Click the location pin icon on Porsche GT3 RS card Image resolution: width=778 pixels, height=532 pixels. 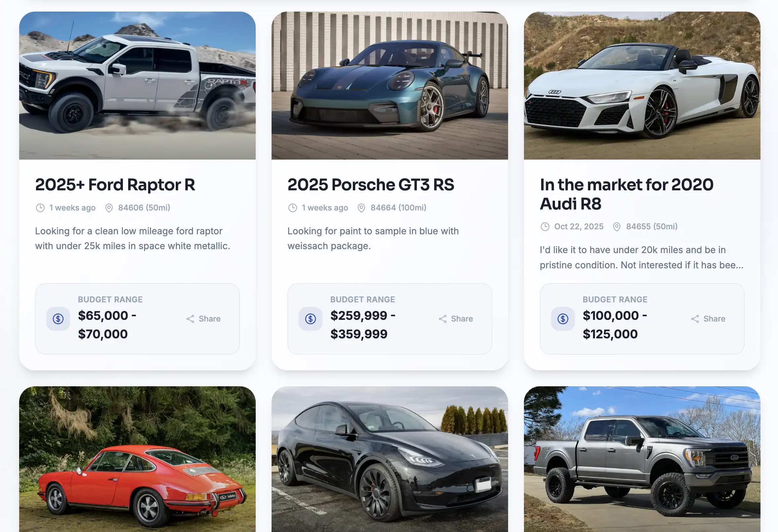tap(361, 208)
